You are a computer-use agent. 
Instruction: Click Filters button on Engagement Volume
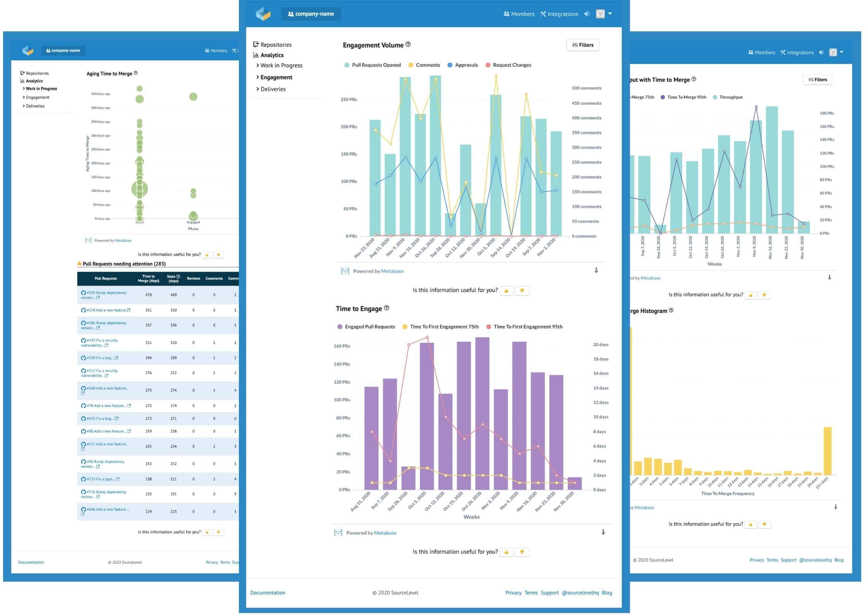[x=583, y=45]
